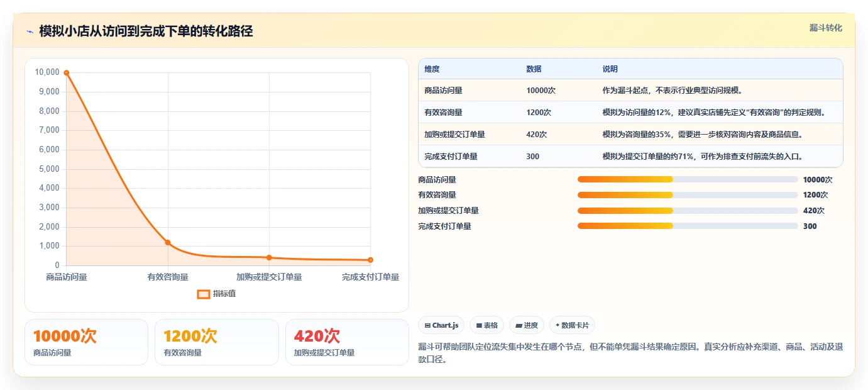Click the 420次 table data cell
The width and height of the screenshot is (868, 390).
click(x=537, y=135)
